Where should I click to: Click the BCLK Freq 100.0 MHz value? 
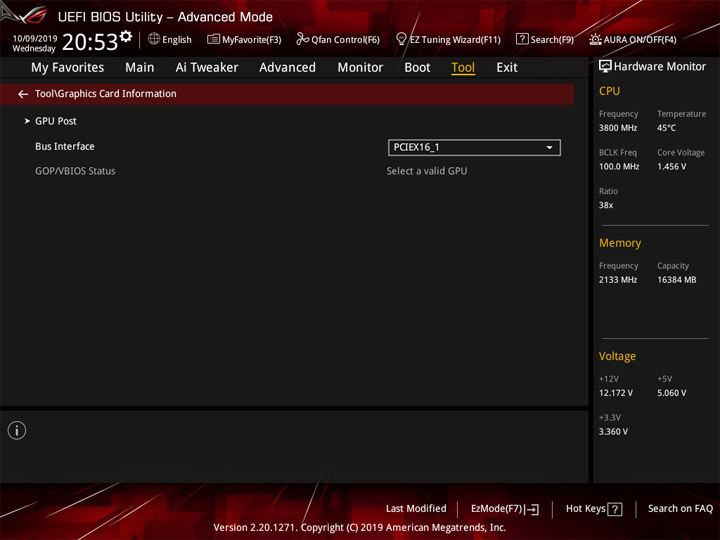(x=619, y=167)
